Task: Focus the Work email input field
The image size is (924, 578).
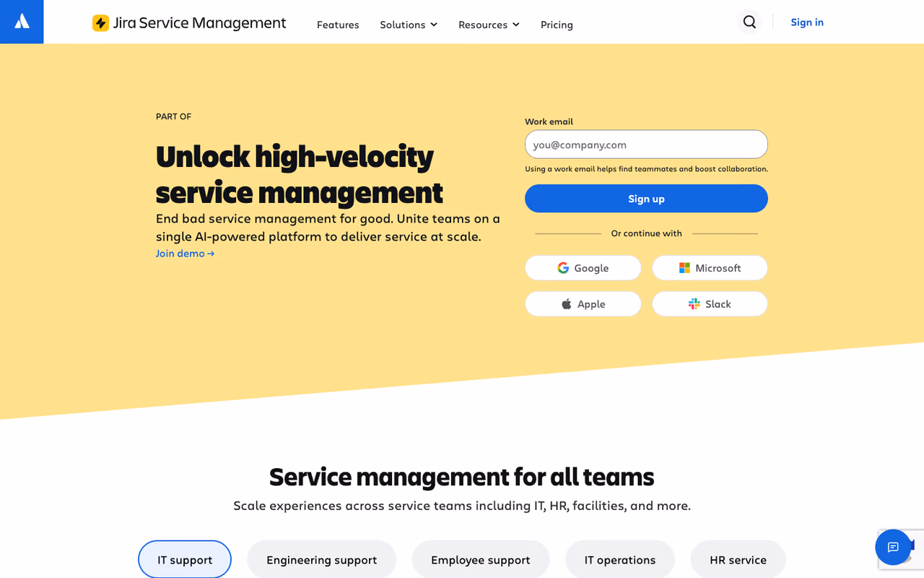Action: tap(646, 144)
